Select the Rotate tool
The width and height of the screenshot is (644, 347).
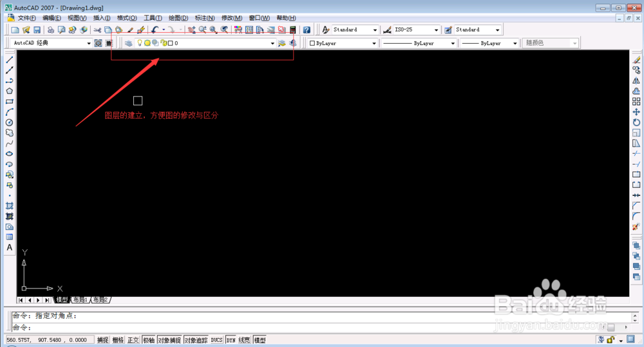[x=636, y=122]
